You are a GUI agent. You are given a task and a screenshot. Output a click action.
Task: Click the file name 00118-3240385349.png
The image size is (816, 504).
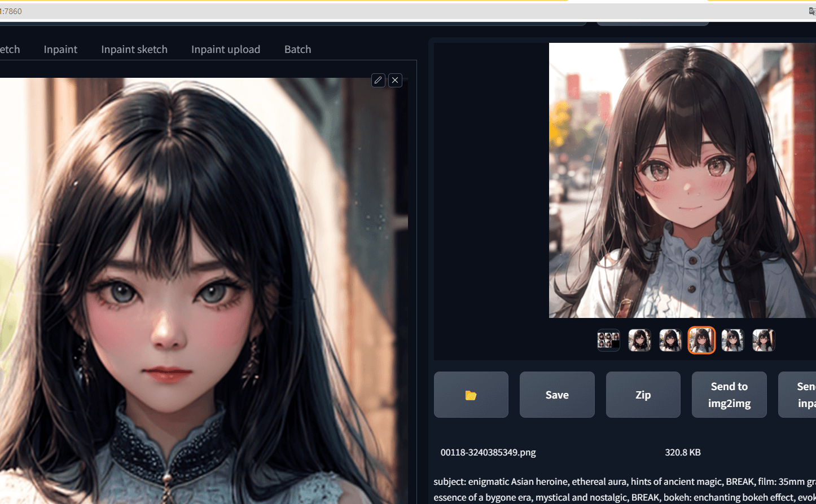point(488,452)
